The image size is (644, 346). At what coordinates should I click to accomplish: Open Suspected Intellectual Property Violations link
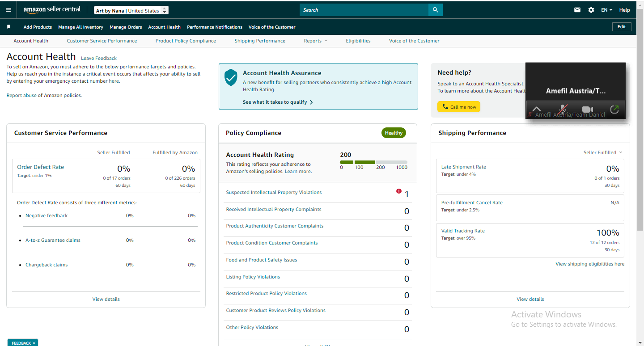(274, 192)
